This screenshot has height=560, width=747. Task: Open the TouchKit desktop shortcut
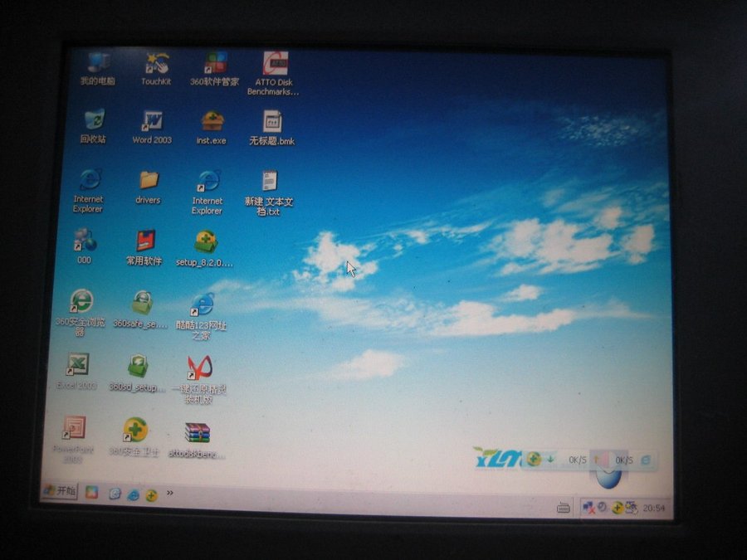pos(155,65)
